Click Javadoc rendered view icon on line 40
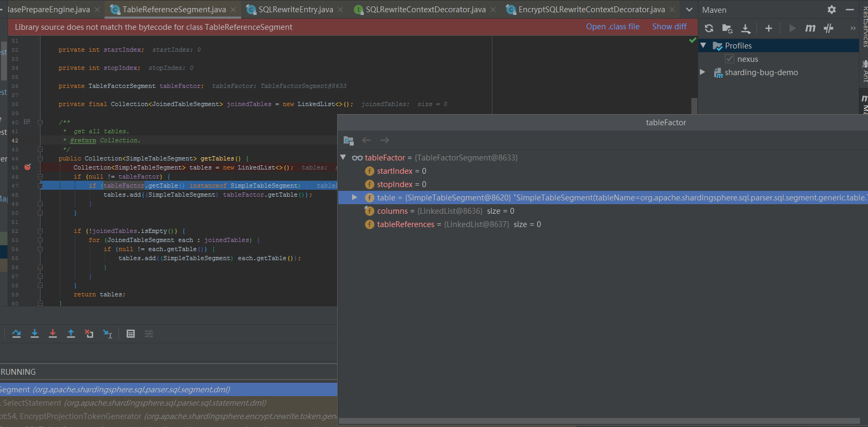The width and height of the screenshot is (868, 427). coord(27,122)
